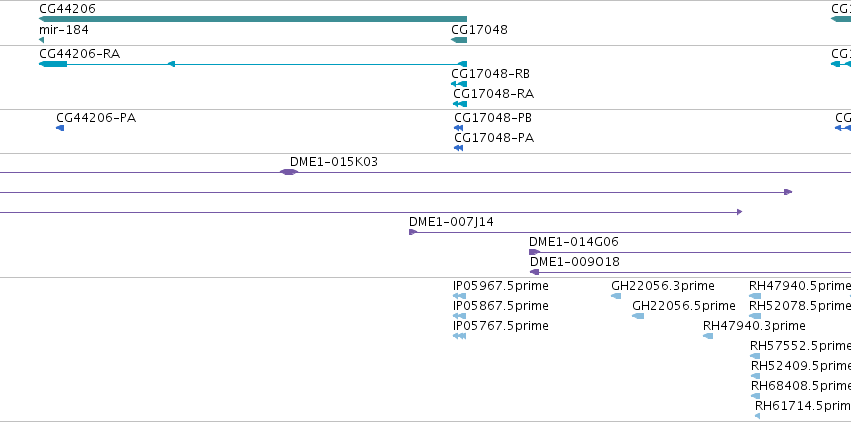This screenshot has height=422, width=851.
Task: Open the CG17048 gene label
Action: pos(479,29)
